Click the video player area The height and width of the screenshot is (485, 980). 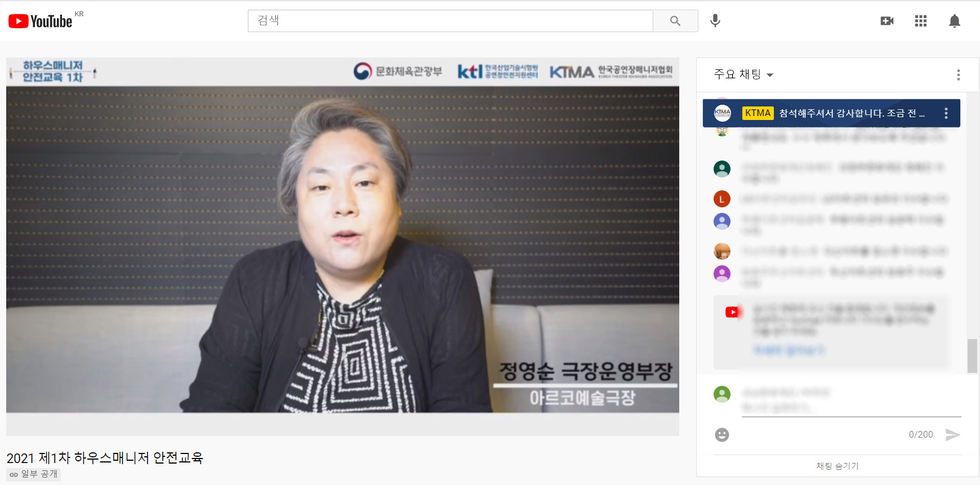coord(342,246)
